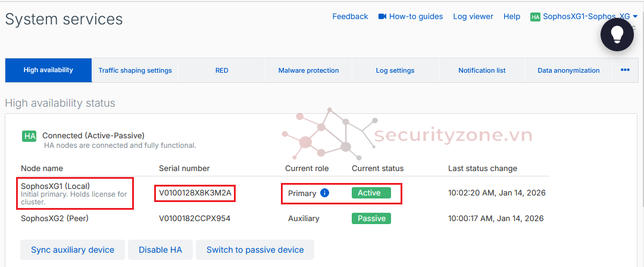Image resolution: width=644 pixels, height=267 pixels.
Task: Switch to Traffic shaping settings tab
Action: [135, 70]
